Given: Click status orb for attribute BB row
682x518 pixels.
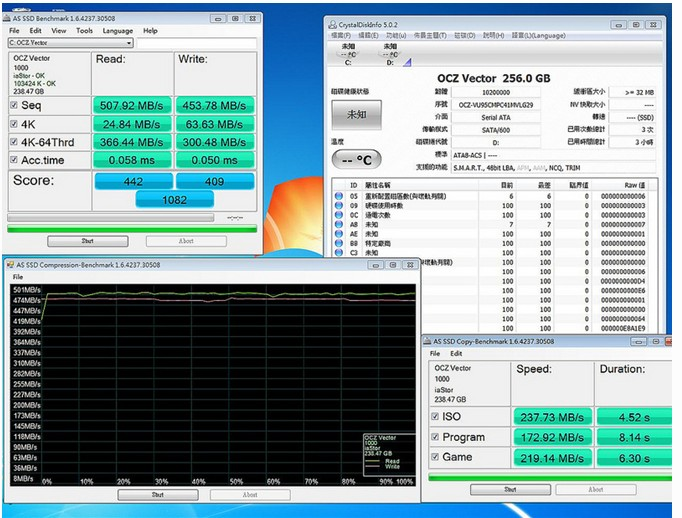Looking at the screenshot, I should tap(339, 243).
